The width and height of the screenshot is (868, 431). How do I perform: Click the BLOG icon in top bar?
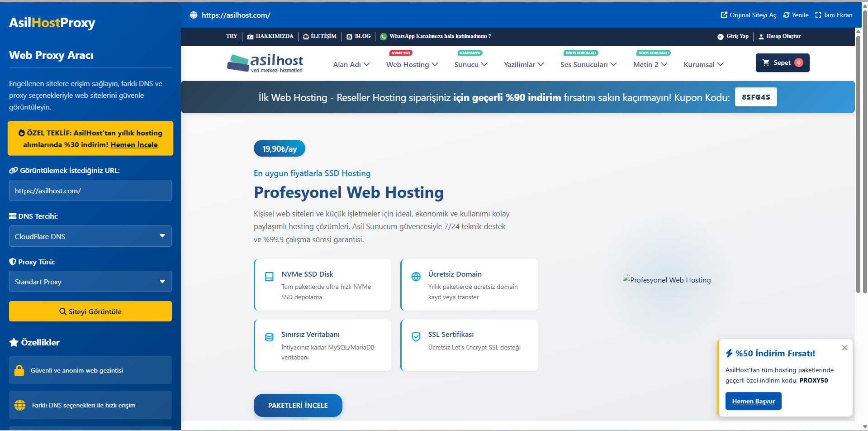click(x=349, y=37)
